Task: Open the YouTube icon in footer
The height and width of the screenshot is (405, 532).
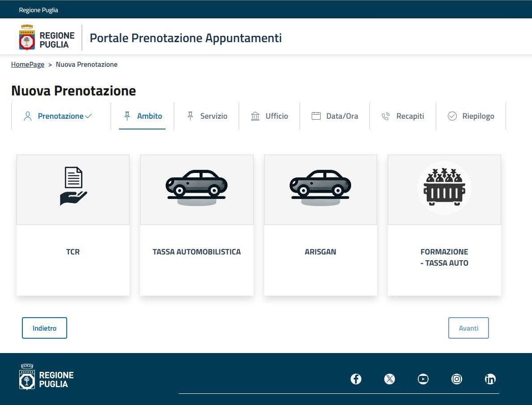Action: click(423, 379)
